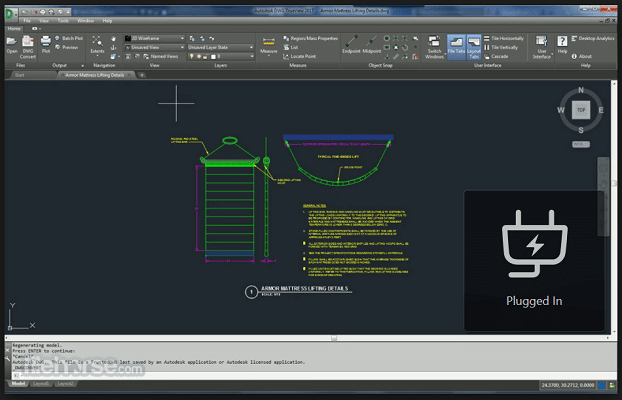Expand the Measure tool dropdown arrow

[269, 56]
